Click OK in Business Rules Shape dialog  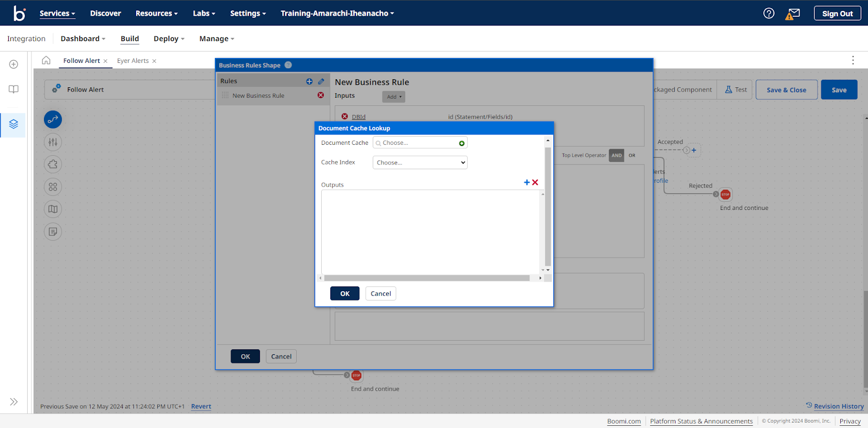coord(245,356)
